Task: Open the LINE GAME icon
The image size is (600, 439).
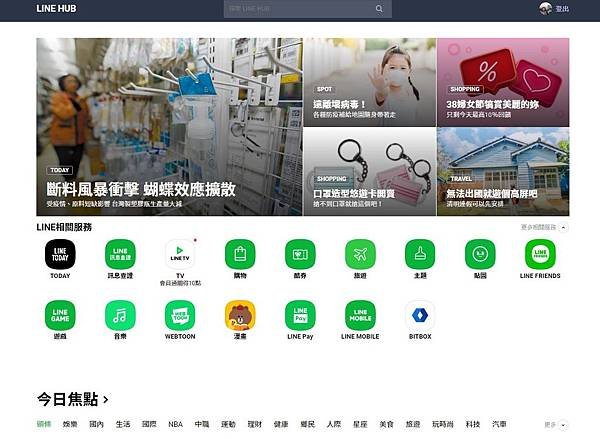Action: point(60,315)
